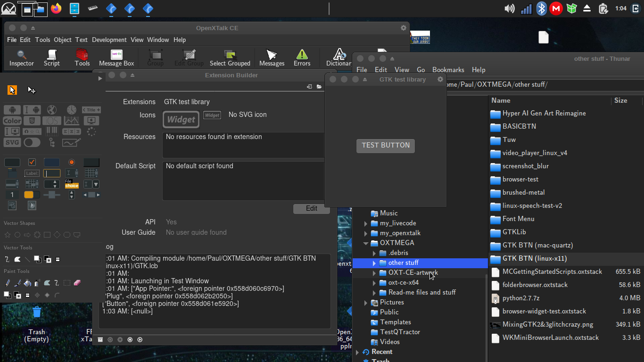Pick the SVG icon widget
644x362 pixels.
pyautogui.click(x=12, y=142)
